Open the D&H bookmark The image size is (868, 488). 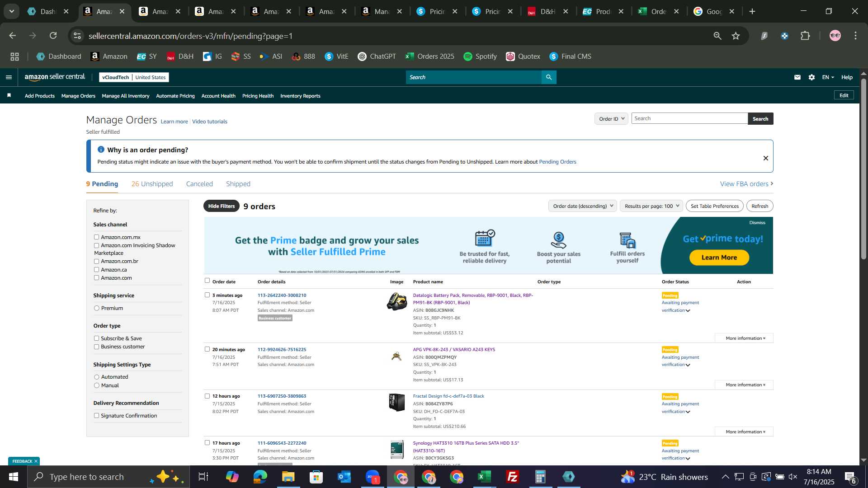pyautogui.click(x=180, y=56)
